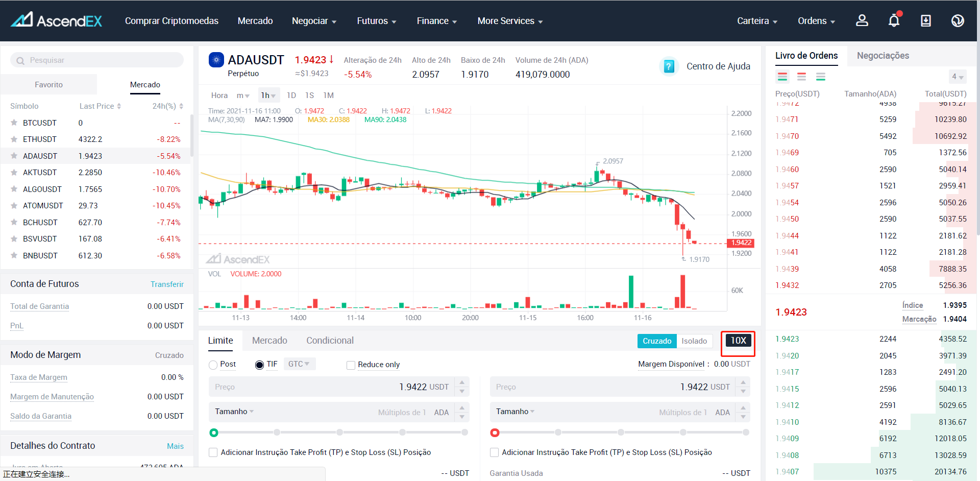980x481 pixels.
Task: Click the Pesquisar search field
Action: 97,60
